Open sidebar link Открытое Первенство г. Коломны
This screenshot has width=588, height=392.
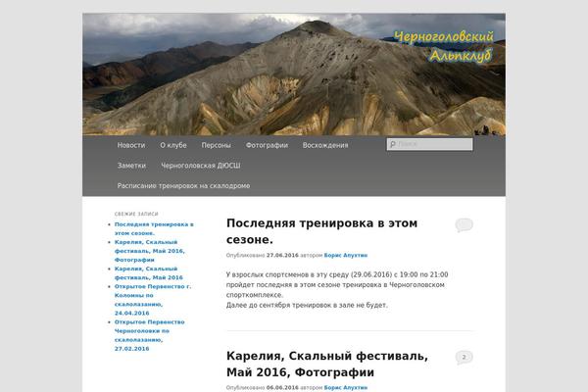(x=153, y=300)
